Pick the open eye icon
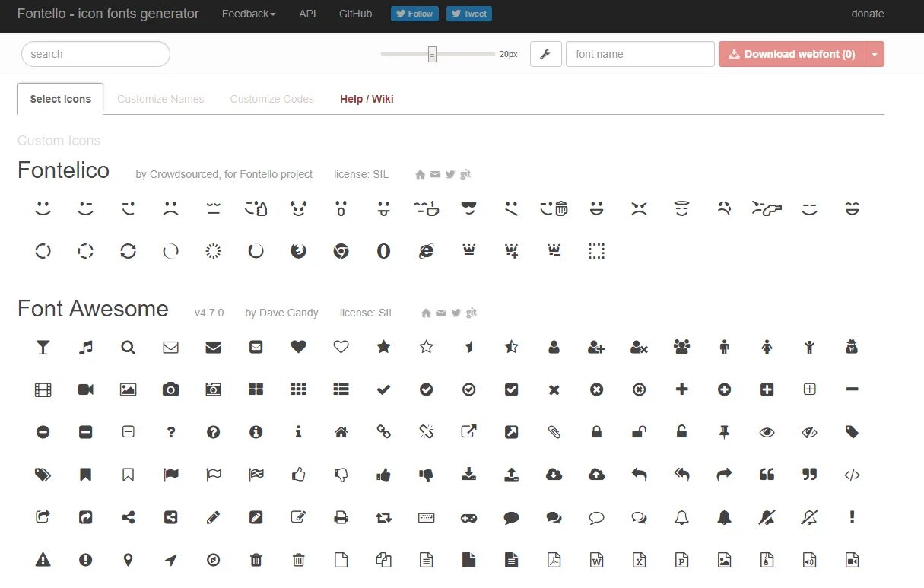Image resolution: width=924 pixels, height=588 pixels. click(x=767, y=432)
